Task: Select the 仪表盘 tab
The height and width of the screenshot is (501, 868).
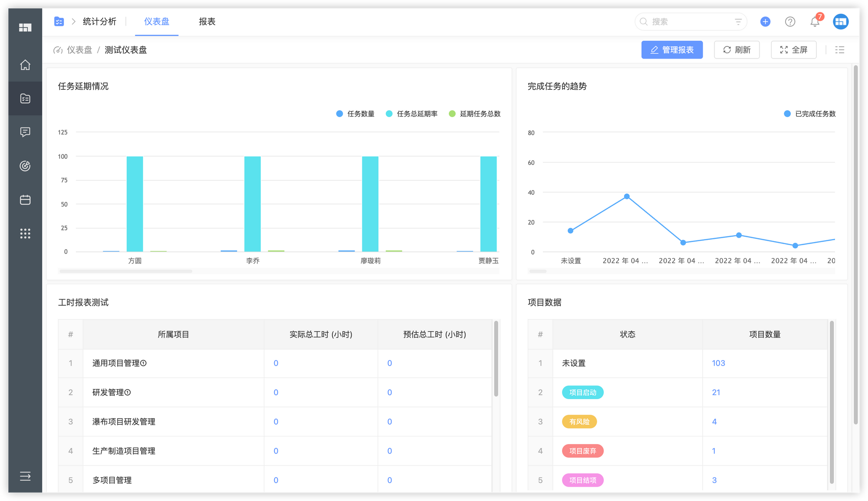Action: (157, 22)
